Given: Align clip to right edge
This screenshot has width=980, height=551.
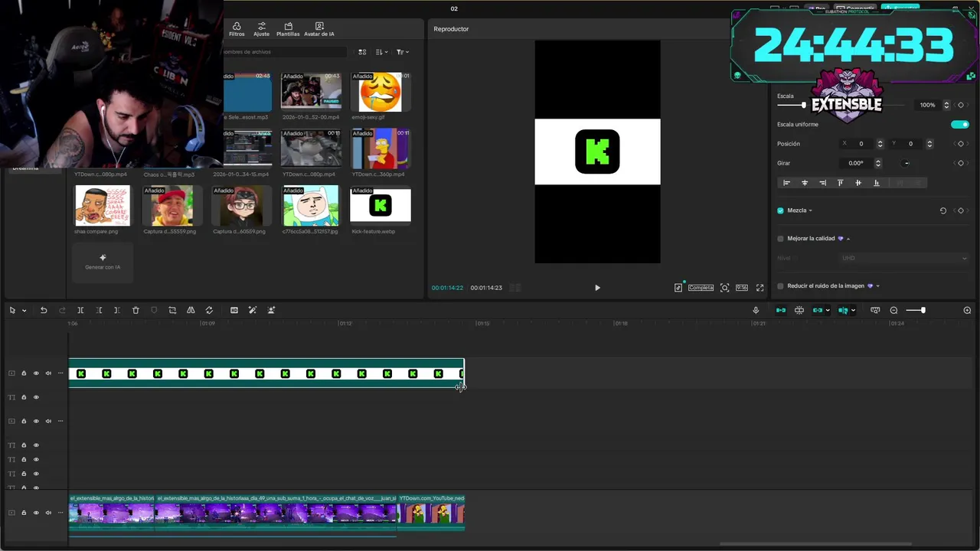Looking at the screenshot, I should click(x=822, y=183).
